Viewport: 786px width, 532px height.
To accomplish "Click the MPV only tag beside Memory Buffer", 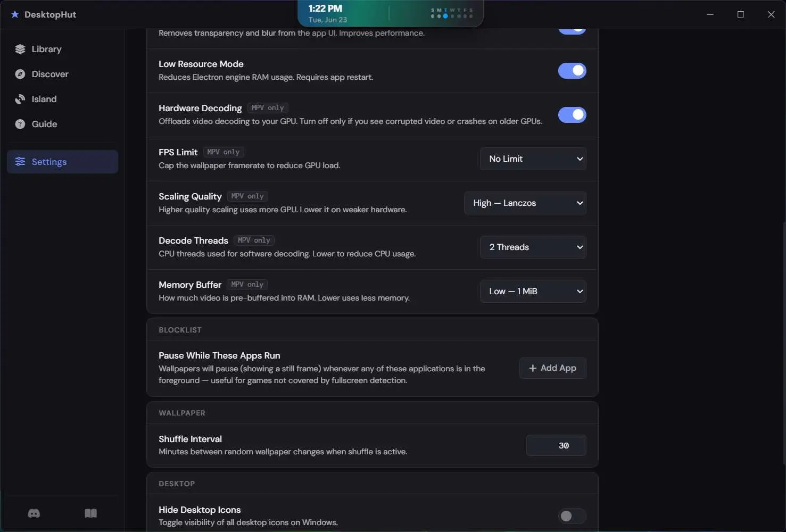I will tap(247, 285).
